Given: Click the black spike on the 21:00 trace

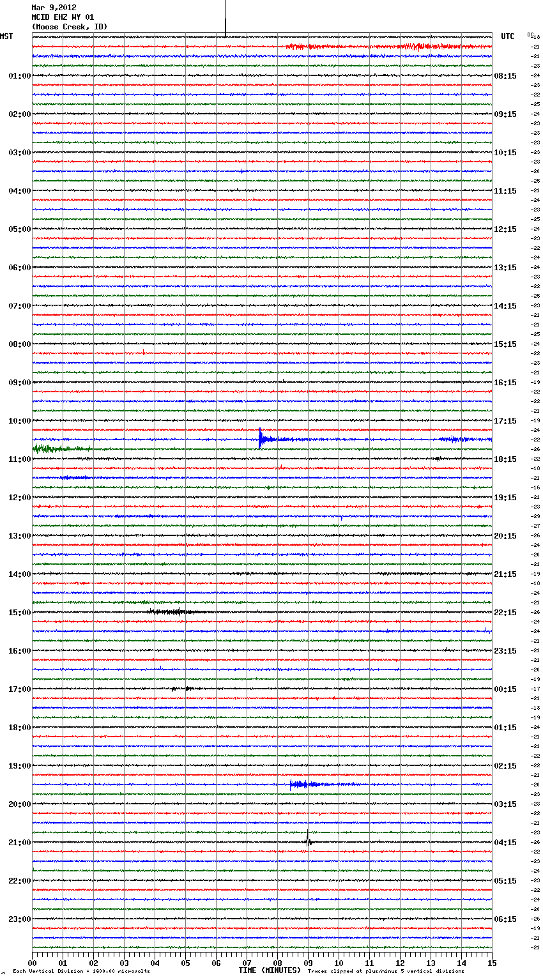Looking at the screenshot, I should 308,838.
